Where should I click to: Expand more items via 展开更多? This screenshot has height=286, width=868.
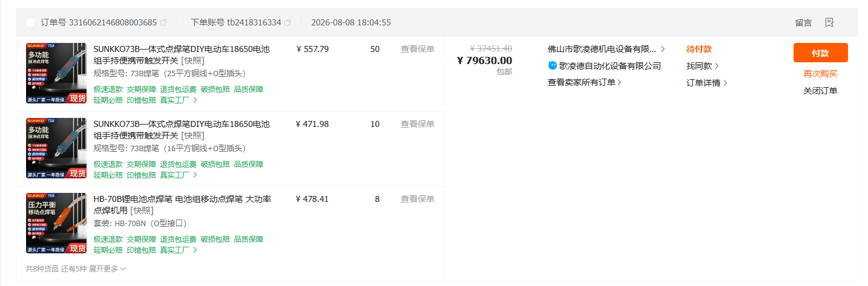(108, 268)
